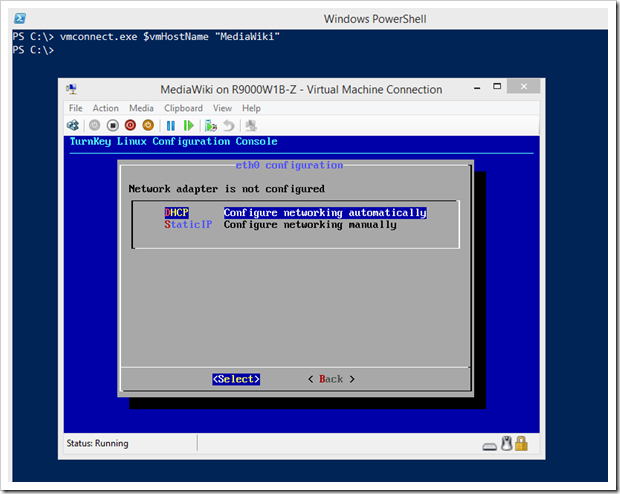This screenshot has height=494, width=620.
Task: Click the grayed Start VM icon
Action: (x=94, y=126)
